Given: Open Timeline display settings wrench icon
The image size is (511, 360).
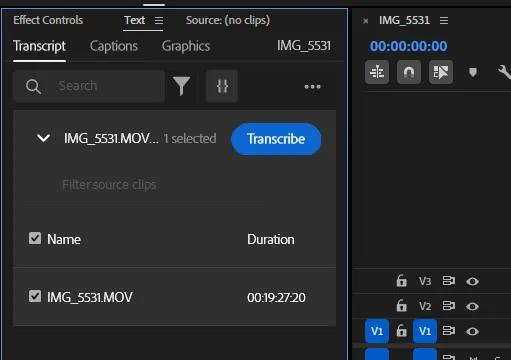Looking at the screenshot, I should (x=504, y=72).
